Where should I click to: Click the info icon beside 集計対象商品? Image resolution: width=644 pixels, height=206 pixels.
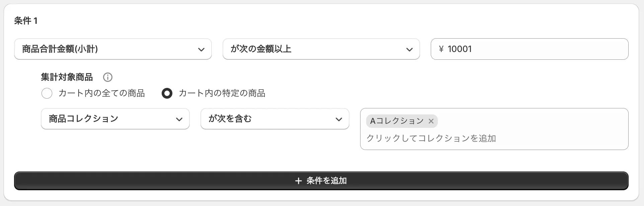coord(107,77)
